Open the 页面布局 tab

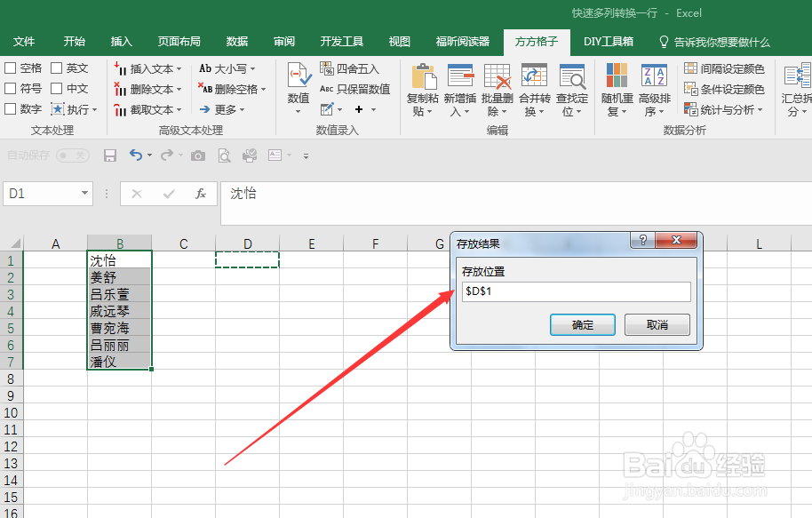pyautogui.click(x=179, y=42)
